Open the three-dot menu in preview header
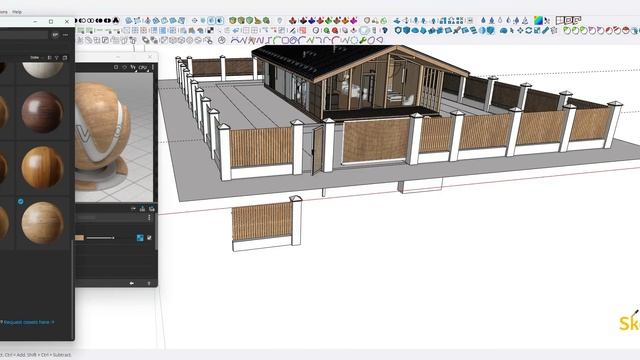The image size is (640, 360). click(x=153, y=67)
